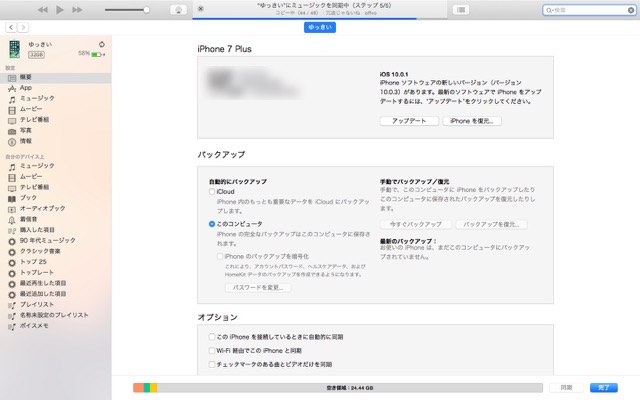Enable Wi-Fi 経由でこの iPhone と同期 checkbox
Screen dimensions: 640x400
(212, 350)
